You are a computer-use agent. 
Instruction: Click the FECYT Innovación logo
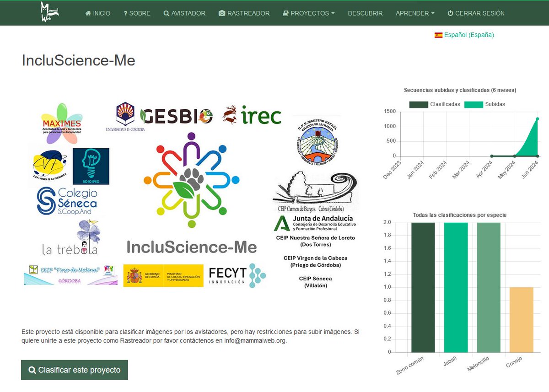click(x=237, y=276)
